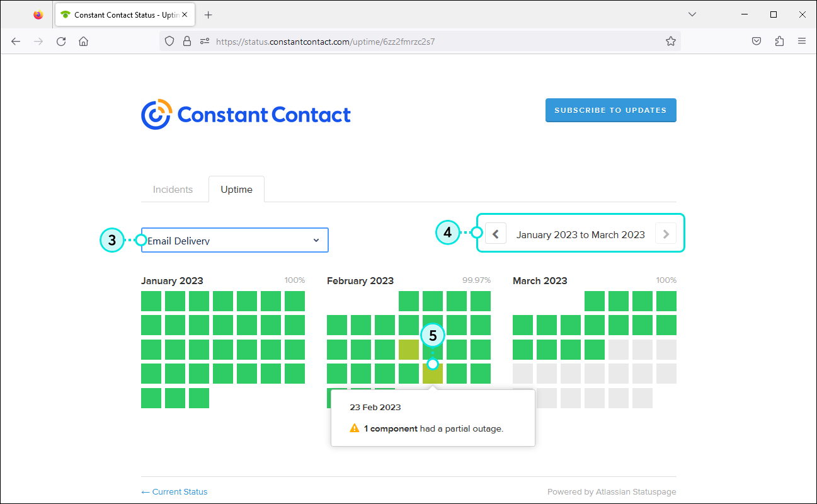Open the Save to Pocket icon
Screen dimensions: 817x504
[757, 41]
